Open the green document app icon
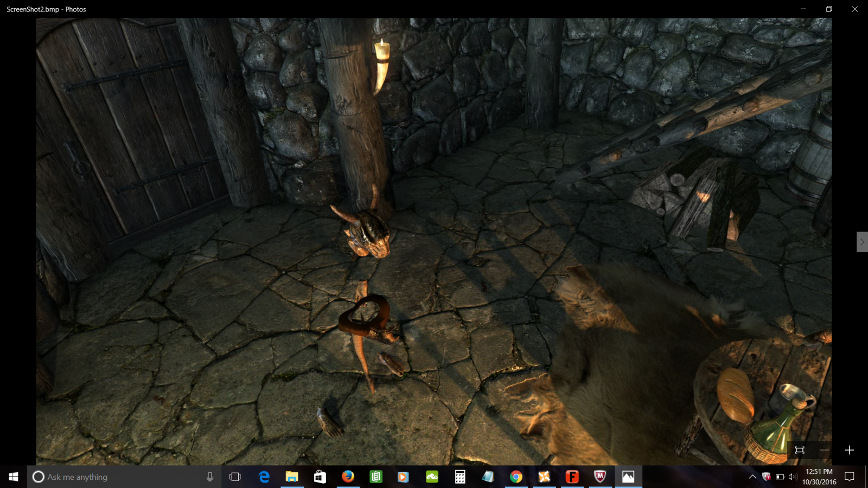This screenshot has height=488, width=868. tap(376, 477)
